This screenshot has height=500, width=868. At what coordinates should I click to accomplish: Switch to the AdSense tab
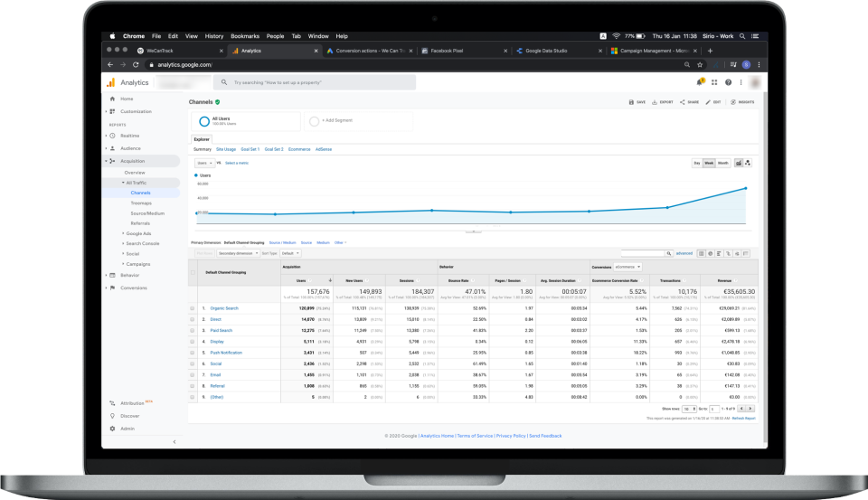(x=324, y=149)
